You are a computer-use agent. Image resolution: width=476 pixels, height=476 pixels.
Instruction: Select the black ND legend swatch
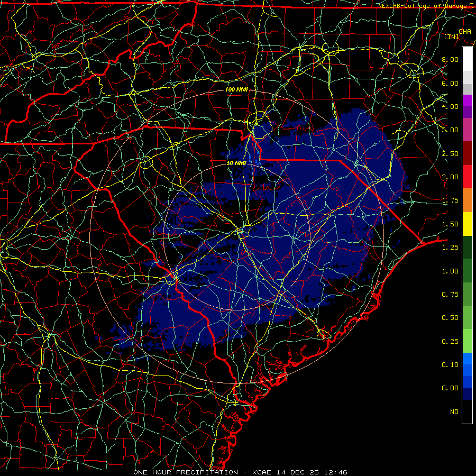(467, 411)
